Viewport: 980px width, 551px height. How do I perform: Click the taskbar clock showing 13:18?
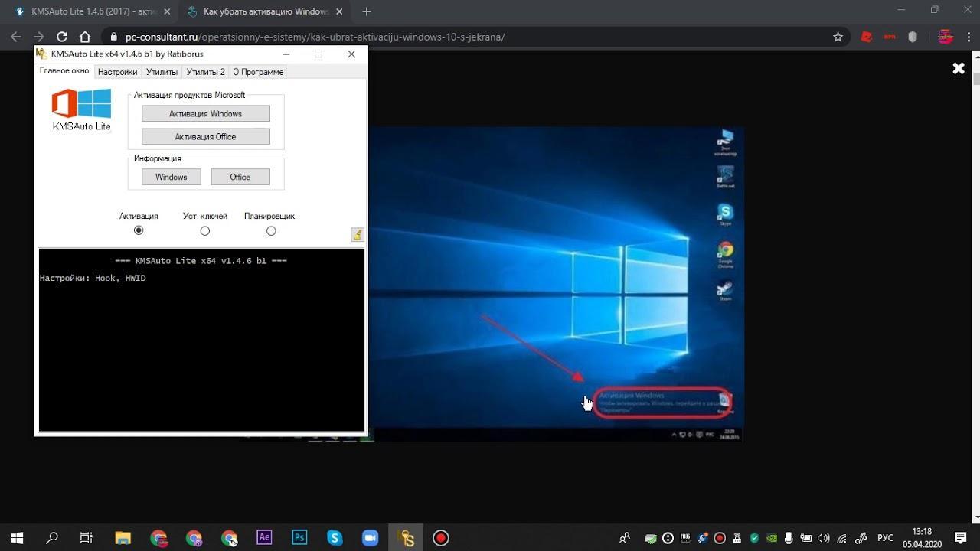pyautogui.click(x=922, y=538)
